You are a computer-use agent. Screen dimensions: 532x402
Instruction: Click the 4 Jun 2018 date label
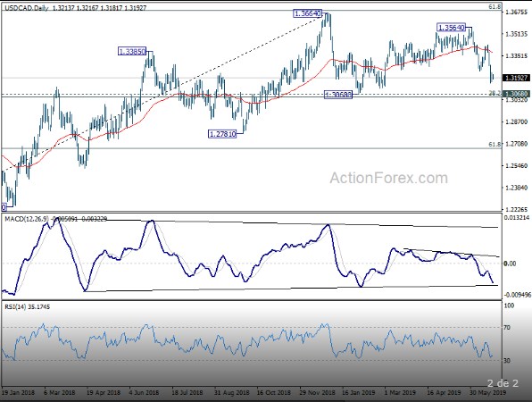(x=145, y=392)
